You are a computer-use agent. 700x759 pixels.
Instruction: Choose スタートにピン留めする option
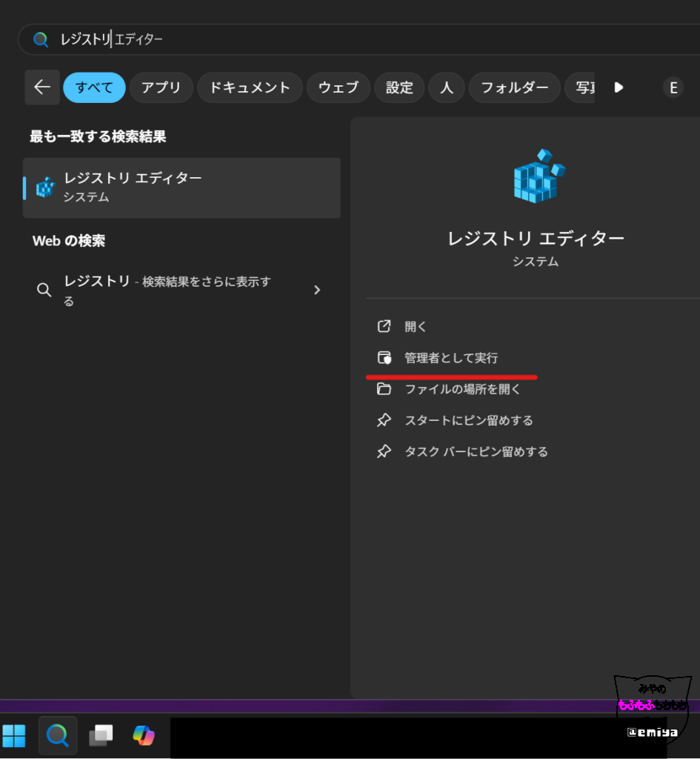(468, 420)
